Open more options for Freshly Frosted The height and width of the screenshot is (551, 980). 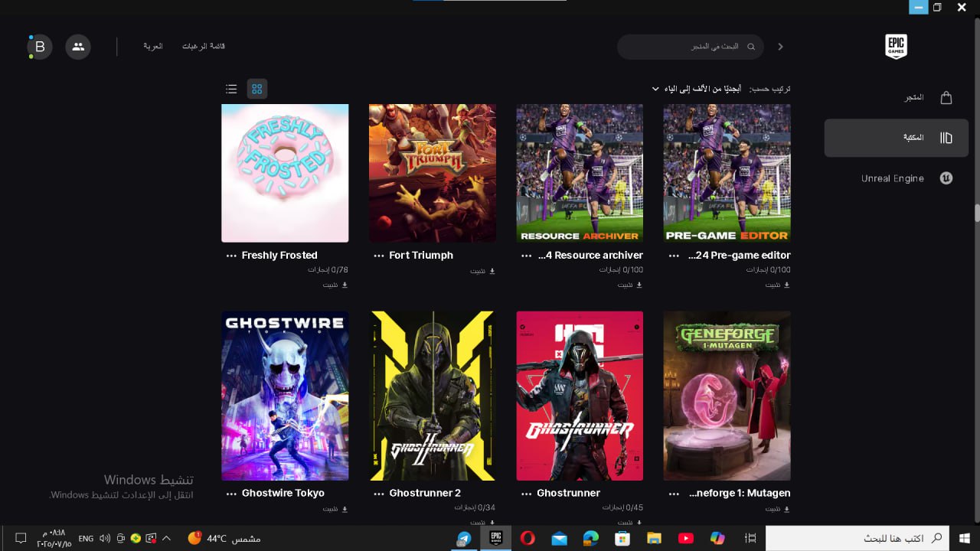pyautogui.click(x=231, y=256)
